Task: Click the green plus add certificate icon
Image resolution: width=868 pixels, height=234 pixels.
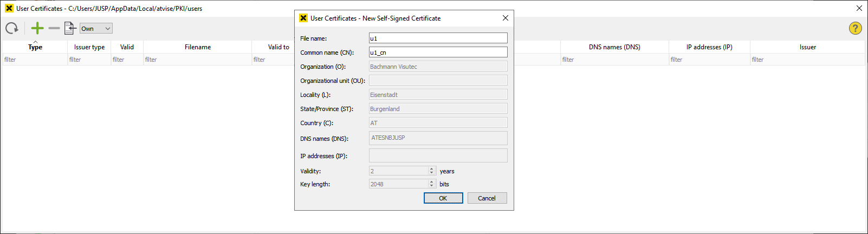Action: point(37,28)
